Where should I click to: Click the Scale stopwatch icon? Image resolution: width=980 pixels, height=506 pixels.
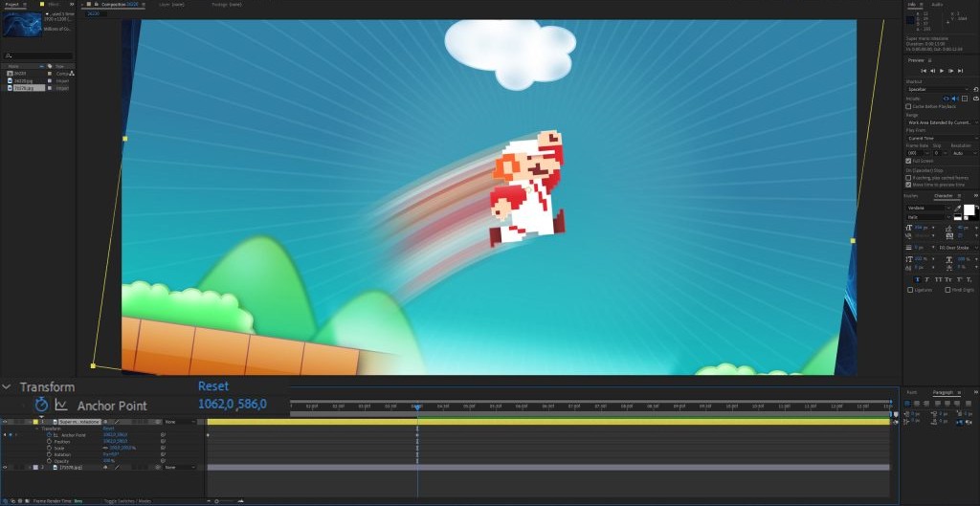point(50,448)
